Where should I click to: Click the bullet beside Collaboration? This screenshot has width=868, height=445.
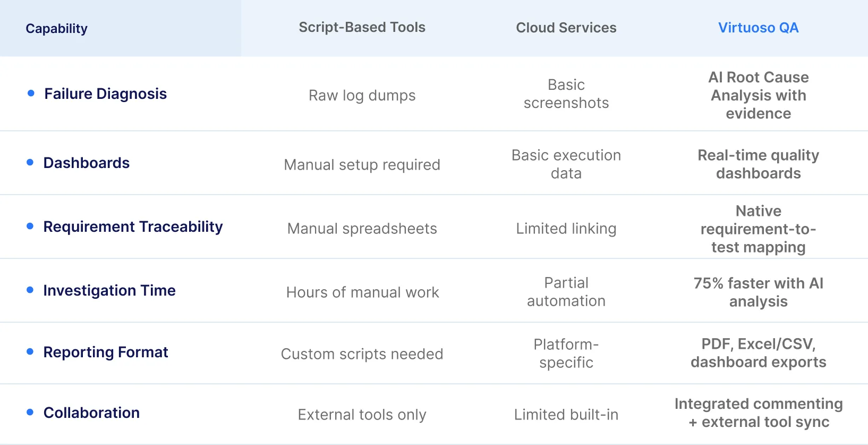click(30, 412)
